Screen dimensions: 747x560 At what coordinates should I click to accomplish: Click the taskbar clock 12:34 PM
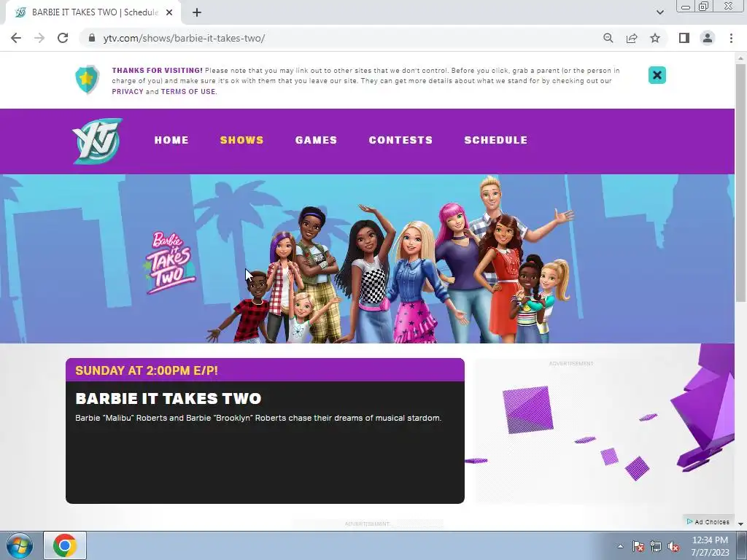(x=710, y=540)
